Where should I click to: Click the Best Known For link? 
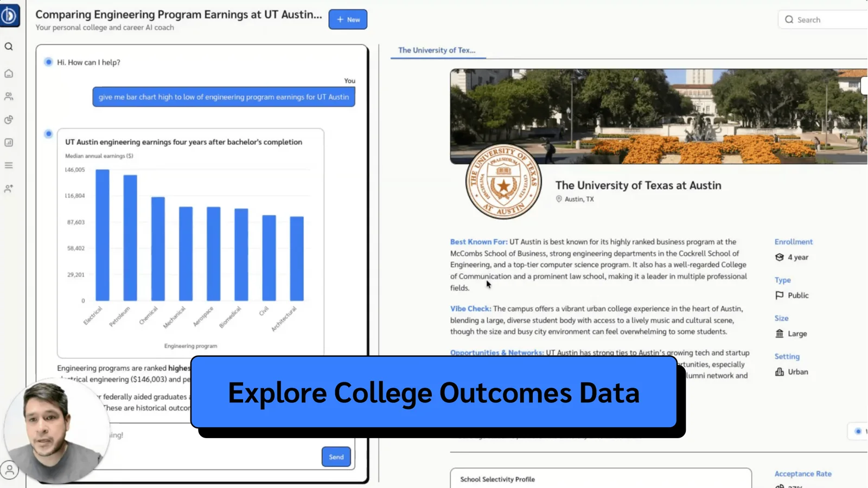pos(478,242)
